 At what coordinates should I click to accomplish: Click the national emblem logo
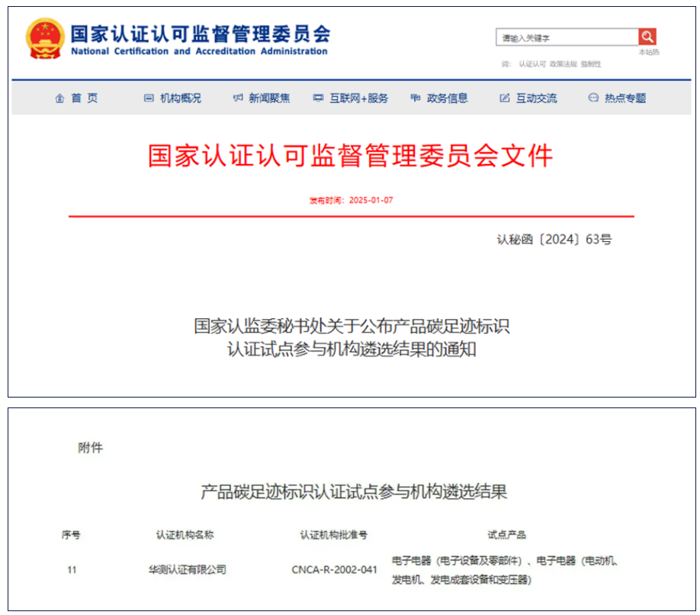(45, 38)
